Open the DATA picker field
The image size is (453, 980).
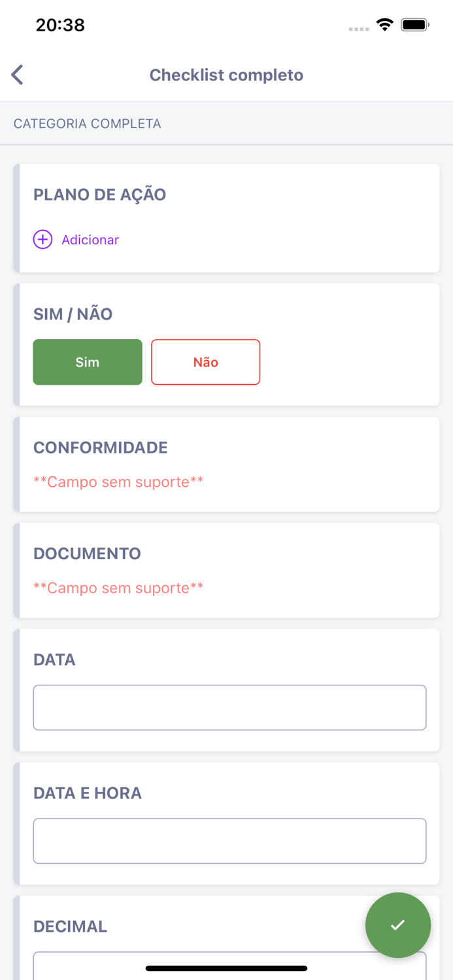coord(229,708)
